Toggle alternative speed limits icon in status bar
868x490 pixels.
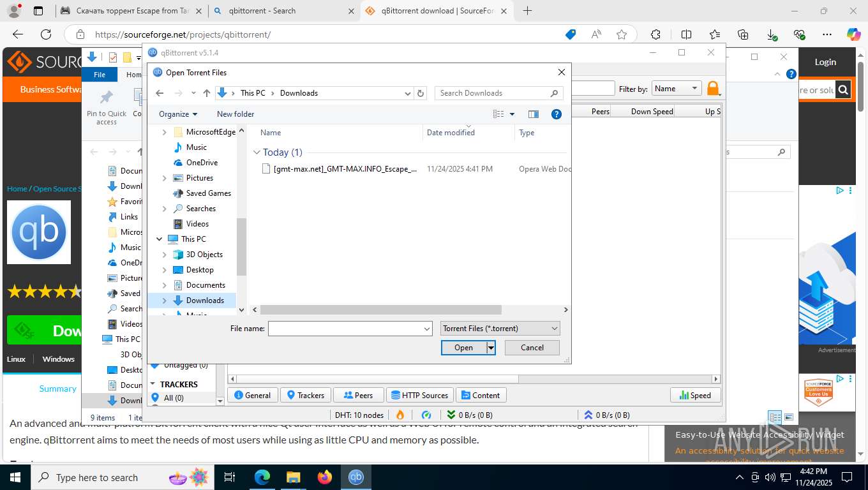coord(426,415)
